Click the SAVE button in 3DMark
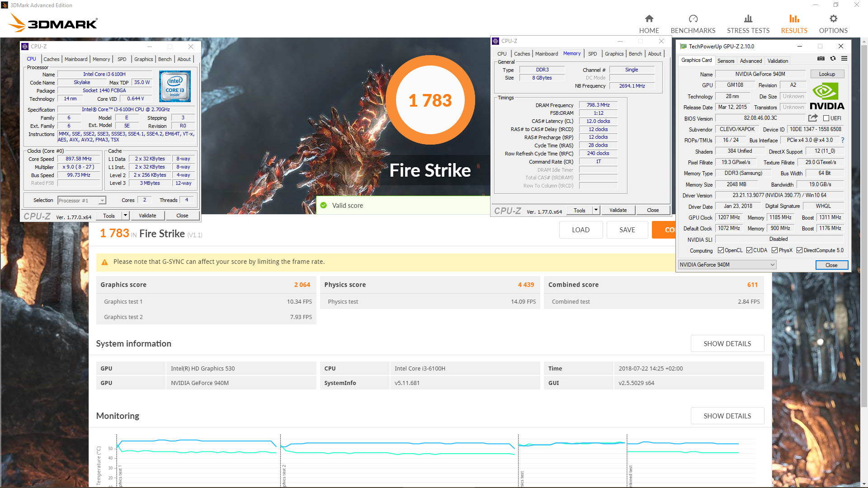This screenshot has width=868, height=488. [x=627, y=230]
